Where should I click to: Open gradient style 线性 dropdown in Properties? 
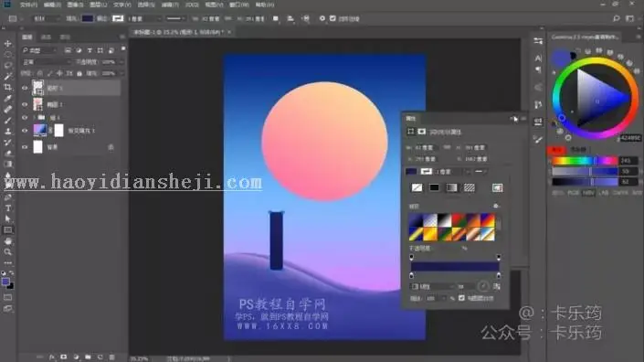tap(434, 286)
